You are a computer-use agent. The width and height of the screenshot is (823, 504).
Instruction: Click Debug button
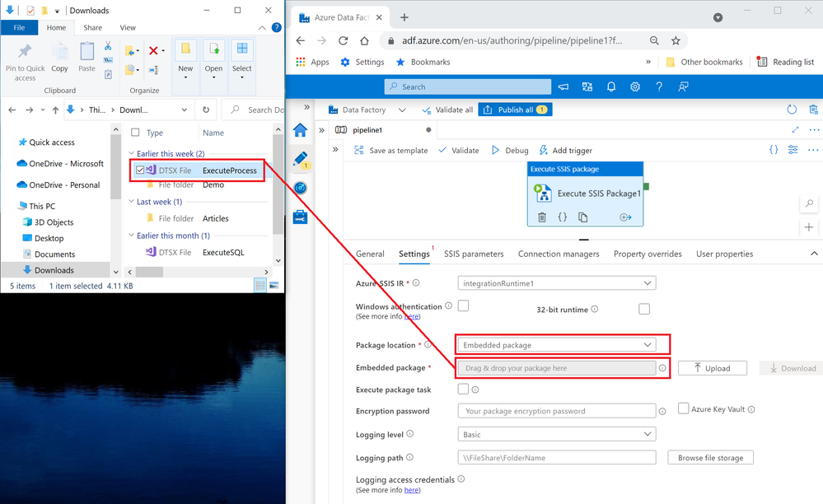(510, 151)
